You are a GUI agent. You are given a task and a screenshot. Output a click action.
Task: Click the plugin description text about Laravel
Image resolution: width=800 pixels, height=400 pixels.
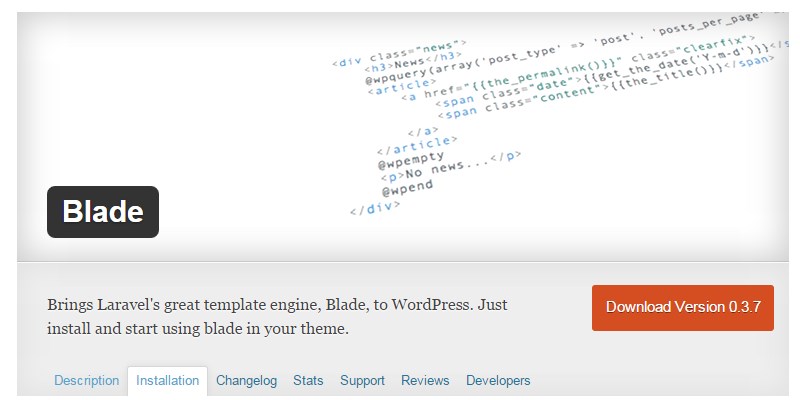[x=281, y=316]
